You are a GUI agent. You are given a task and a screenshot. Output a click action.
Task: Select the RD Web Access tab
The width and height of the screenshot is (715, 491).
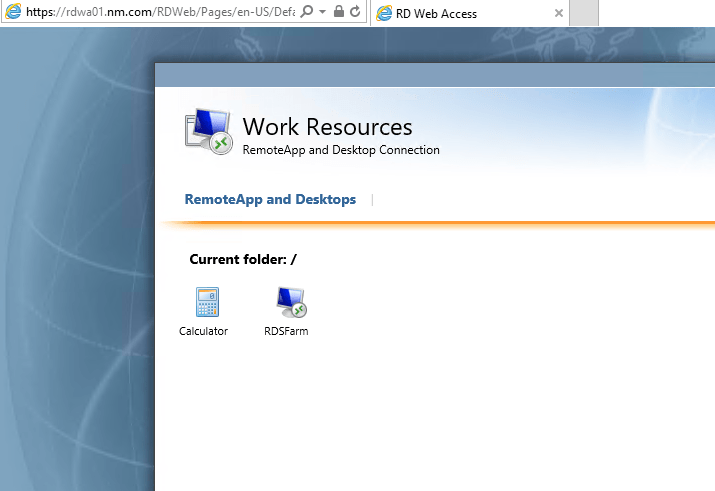click(469, 13)
